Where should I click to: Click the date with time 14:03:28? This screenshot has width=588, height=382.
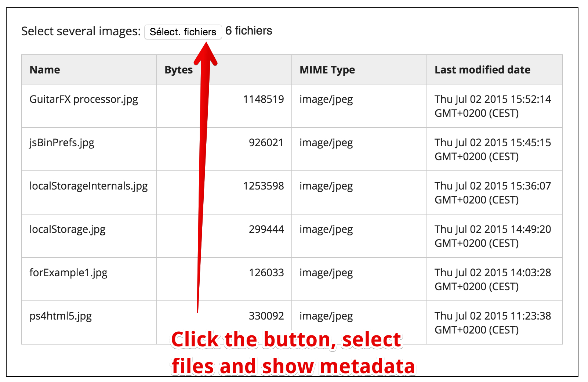pos(493,280)
